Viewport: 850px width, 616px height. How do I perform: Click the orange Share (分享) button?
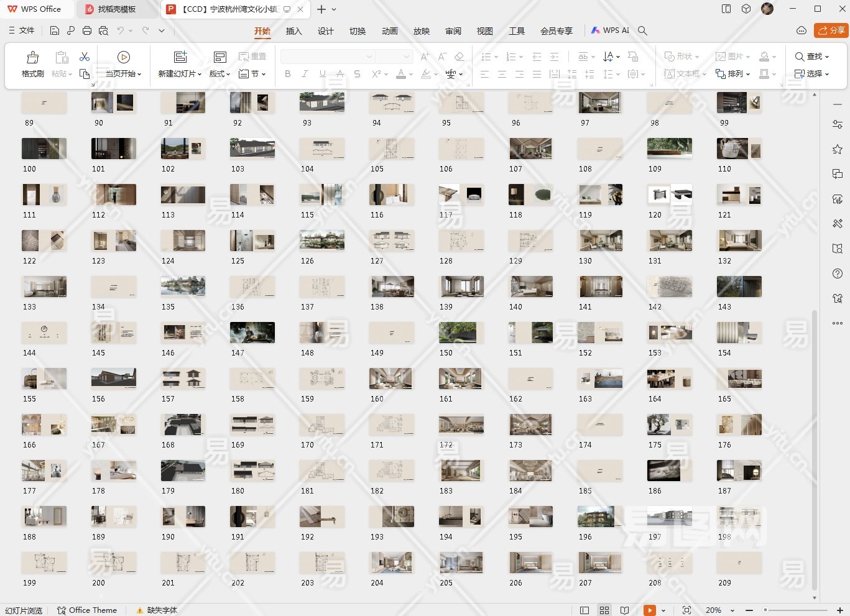pyautogui.click(x=831, y=30)
